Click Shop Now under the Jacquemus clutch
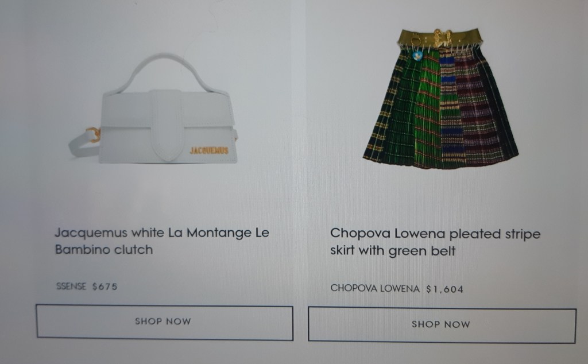The width and height of the screenshot is (588, 364). tap(164, 322)
